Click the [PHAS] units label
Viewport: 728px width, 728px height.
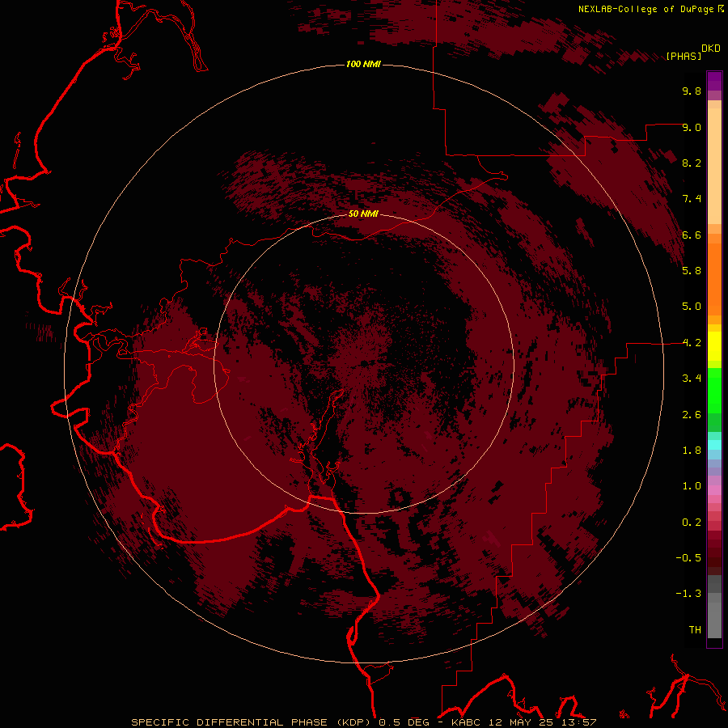tap(684, 56)
